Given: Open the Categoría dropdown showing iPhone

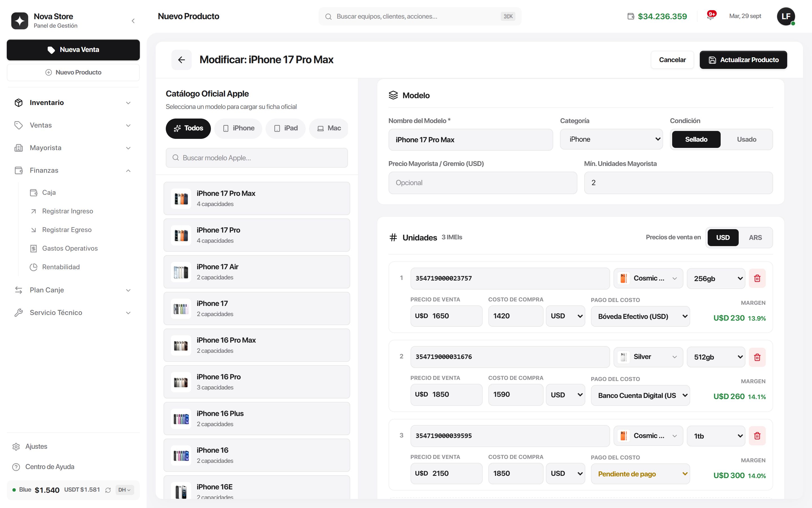Looking at the screenshot, I should [611, 139].
